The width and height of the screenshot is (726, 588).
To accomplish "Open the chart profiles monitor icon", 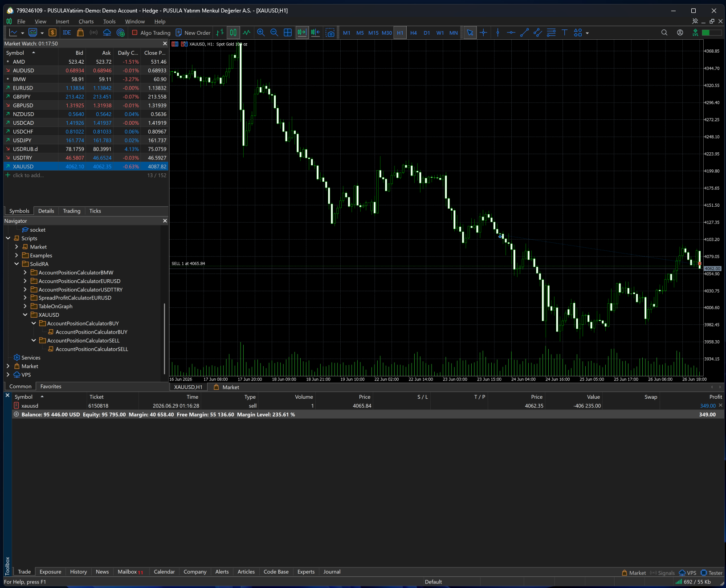I will [33, 33].
